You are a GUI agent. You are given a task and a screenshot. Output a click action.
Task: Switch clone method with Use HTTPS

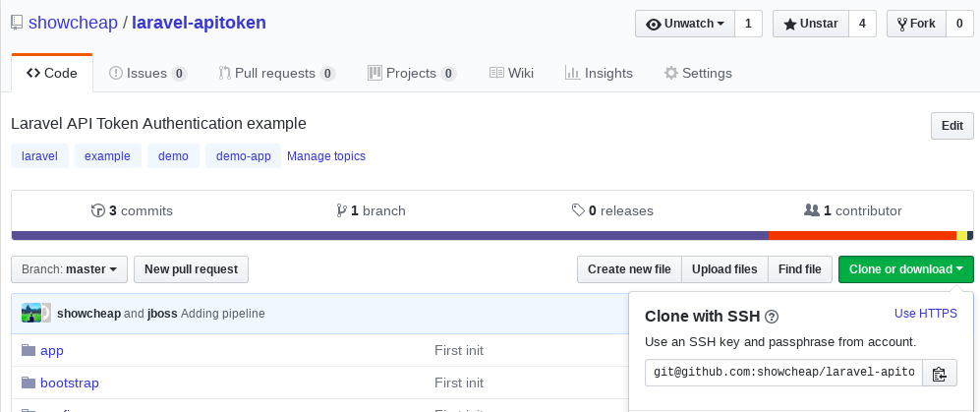(x=925, y=314)
